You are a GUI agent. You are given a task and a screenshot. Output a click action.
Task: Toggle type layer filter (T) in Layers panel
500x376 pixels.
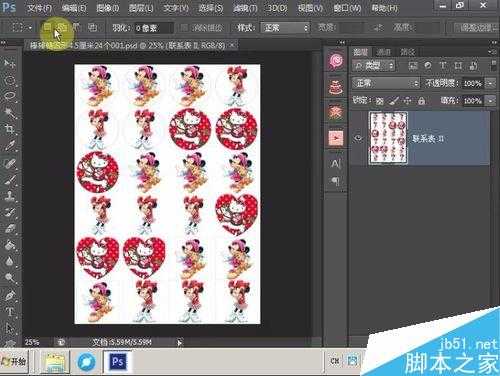[443, 65]
